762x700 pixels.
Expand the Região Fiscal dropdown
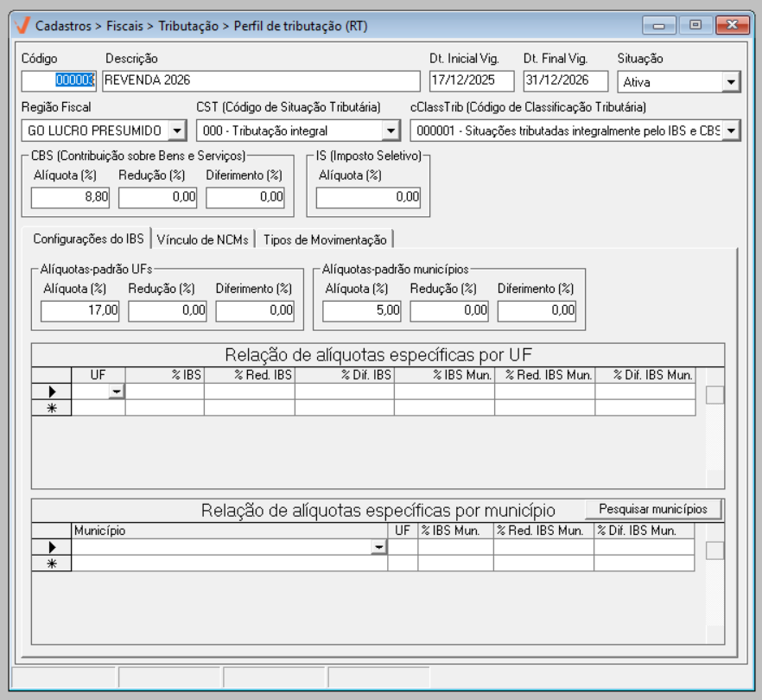(176, 130)
